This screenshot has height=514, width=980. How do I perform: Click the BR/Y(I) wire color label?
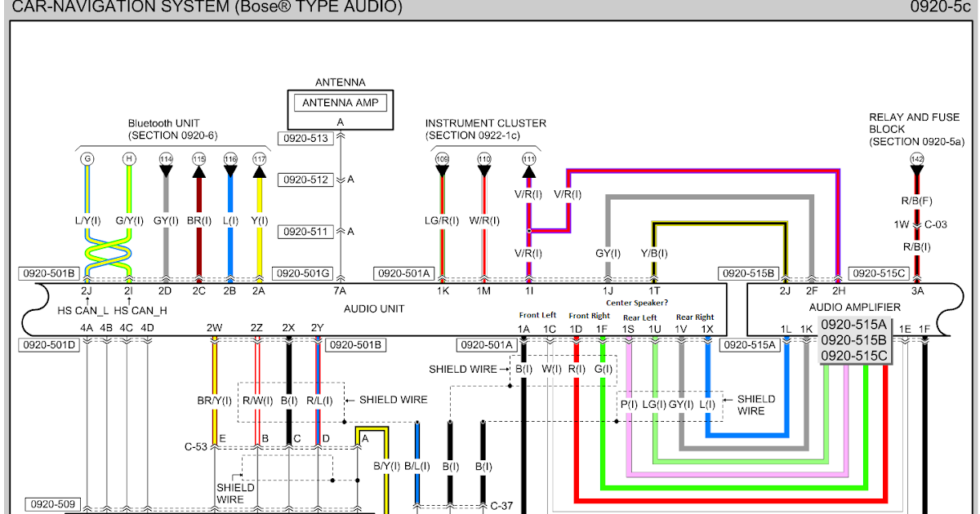pyautogui.click(x=214, y=400)
